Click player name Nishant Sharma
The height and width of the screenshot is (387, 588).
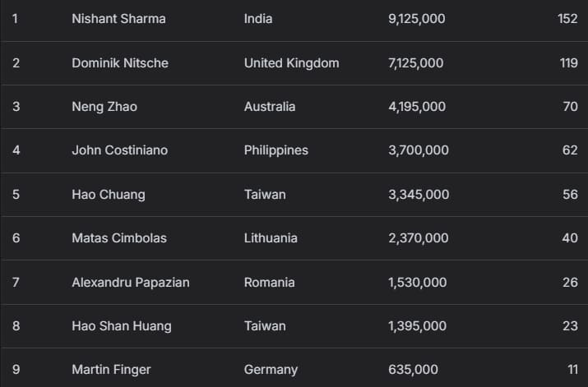click(118, 18)
